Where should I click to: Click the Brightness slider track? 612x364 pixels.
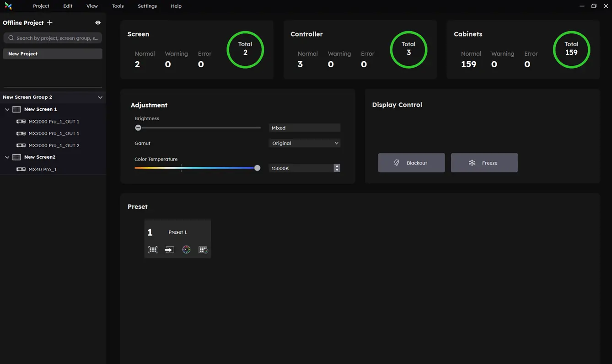click(x=199, y=128)
